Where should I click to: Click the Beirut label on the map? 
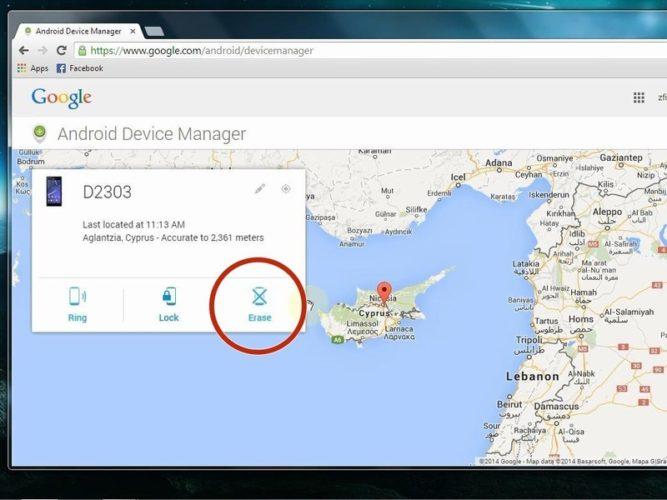(509, 404)
